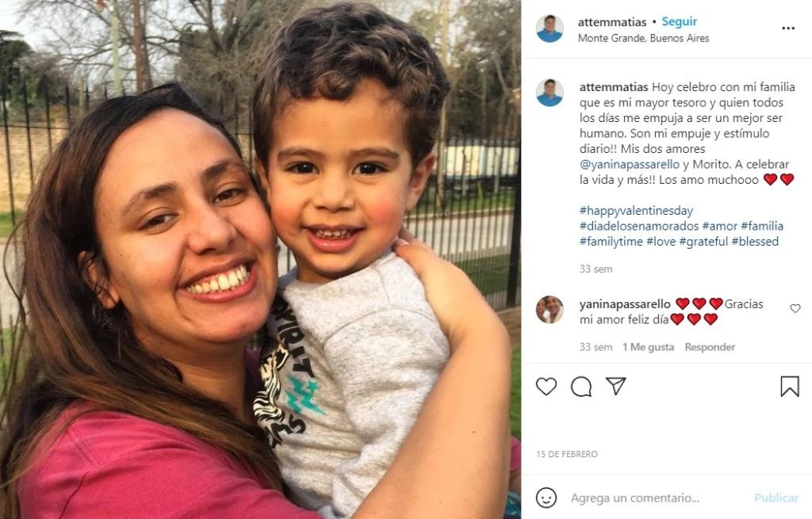Open the three-dot more options menu
This screenshot has width=812, height=519.
pos(787,29)
